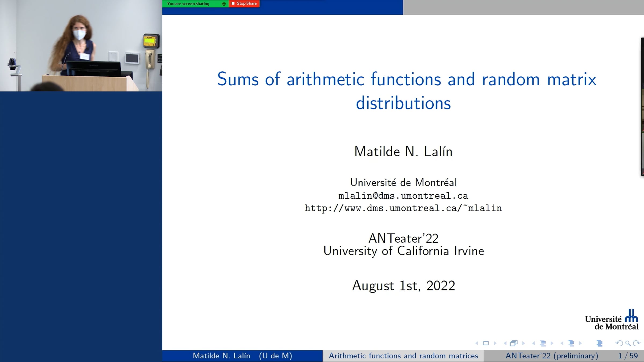Click the single slide rectangle navigation icon

[486, 343]
